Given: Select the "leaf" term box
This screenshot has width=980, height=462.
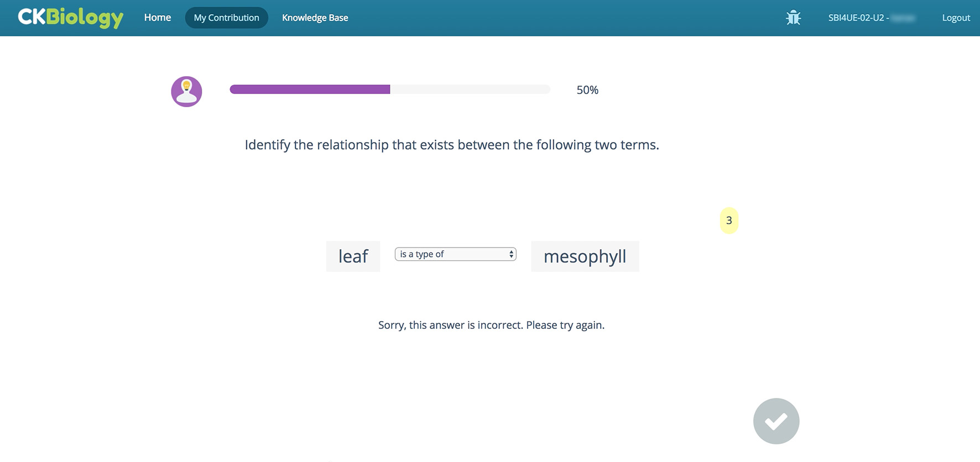Looking at the screenshot, I should click(353, 256).
